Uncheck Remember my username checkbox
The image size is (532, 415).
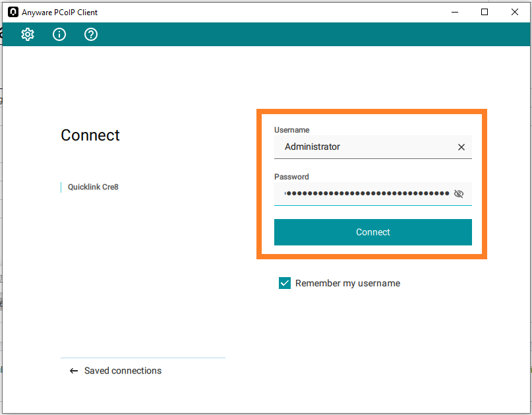click(284, 283)
